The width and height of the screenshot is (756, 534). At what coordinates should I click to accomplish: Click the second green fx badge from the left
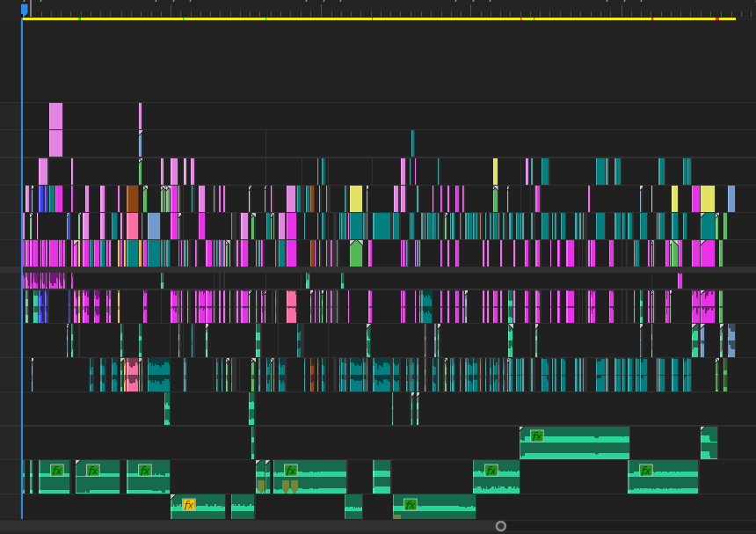92,468
